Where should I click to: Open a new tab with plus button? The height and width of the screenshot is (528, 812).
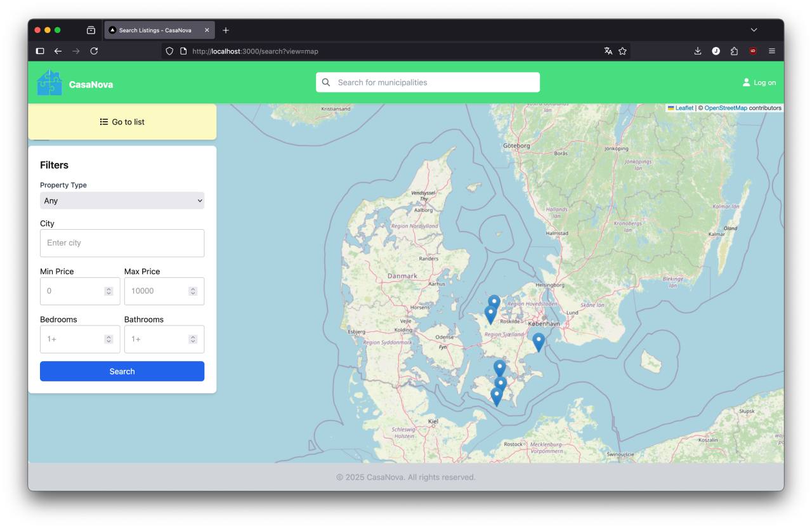click(x=226, y=30)
